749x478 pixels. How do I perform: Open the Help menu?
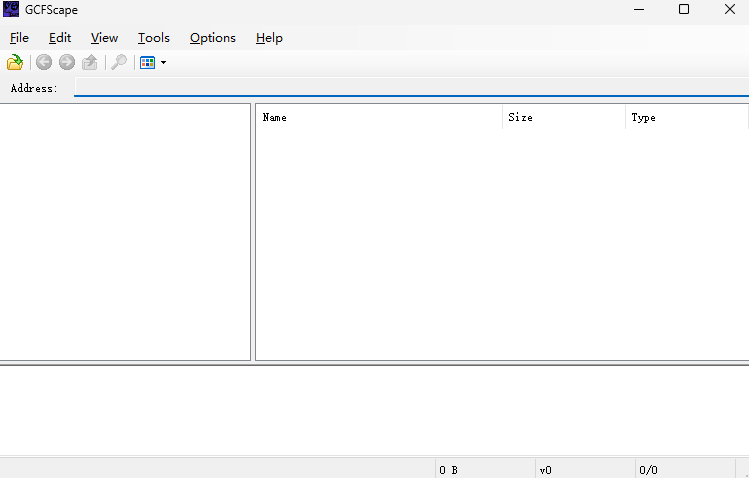tap(269, 38)
